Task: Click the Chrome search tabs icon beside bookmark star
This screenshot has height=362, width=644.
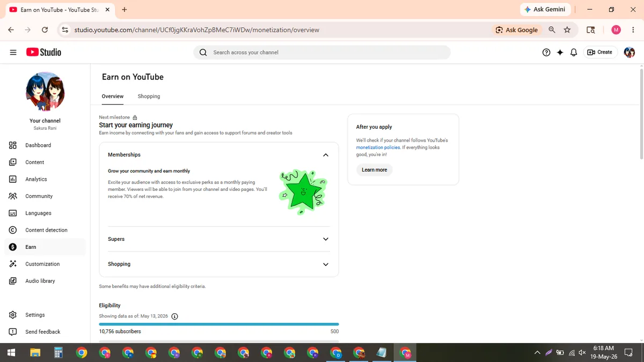Action: pyautogui.click(x=591, y=30)
